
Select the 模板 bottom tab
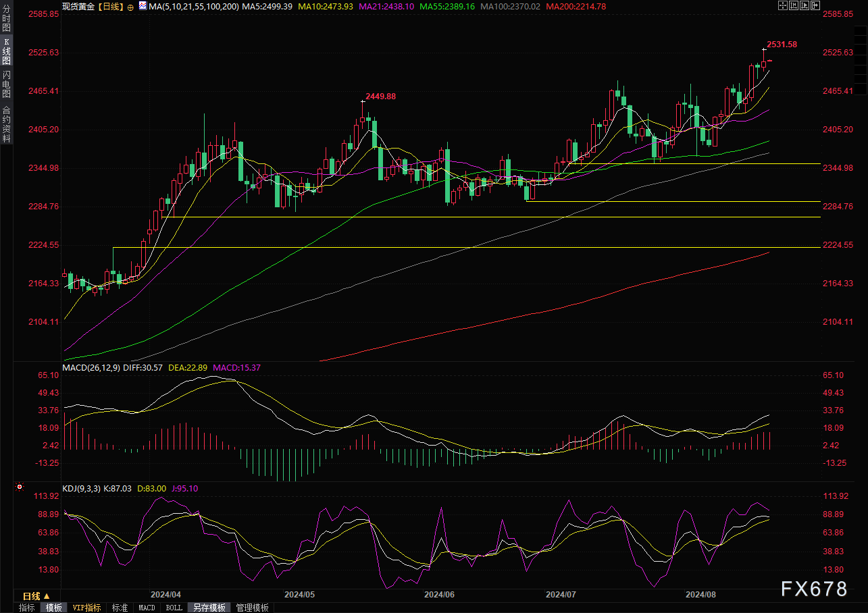[54, 608]
